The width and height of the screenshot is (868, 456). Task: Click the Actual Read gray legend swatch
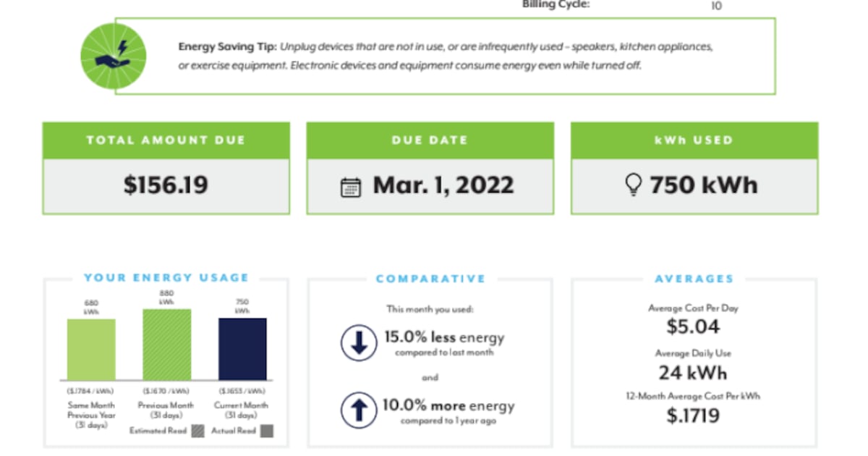266,431
